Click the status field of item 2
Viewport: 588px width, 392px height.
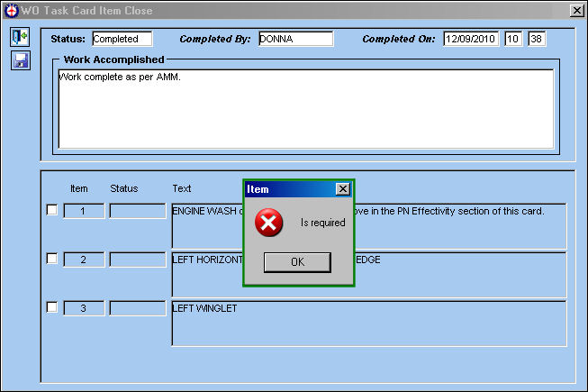click(138, 260)
